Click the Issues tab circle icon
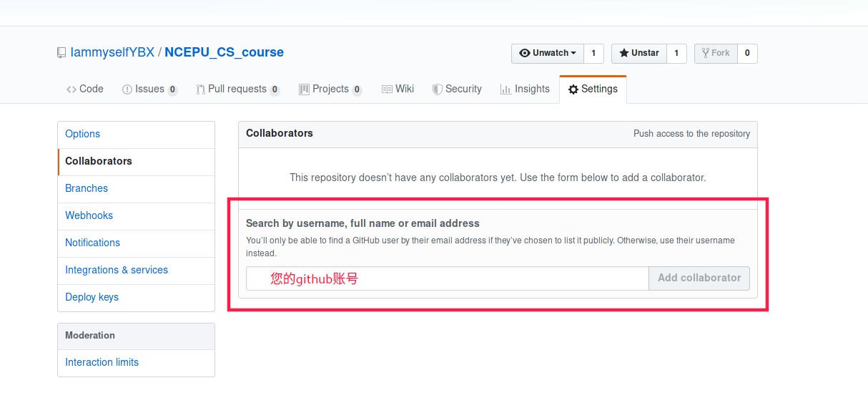868x403 pixels. pos(127,89)
